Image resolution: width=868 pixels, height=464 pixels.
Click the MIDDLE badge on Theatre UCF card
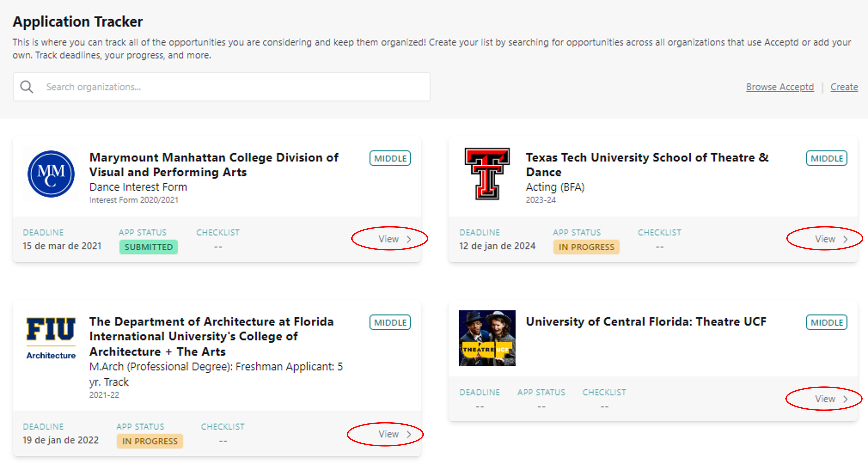pyautogui.click(x=826, y=322)
